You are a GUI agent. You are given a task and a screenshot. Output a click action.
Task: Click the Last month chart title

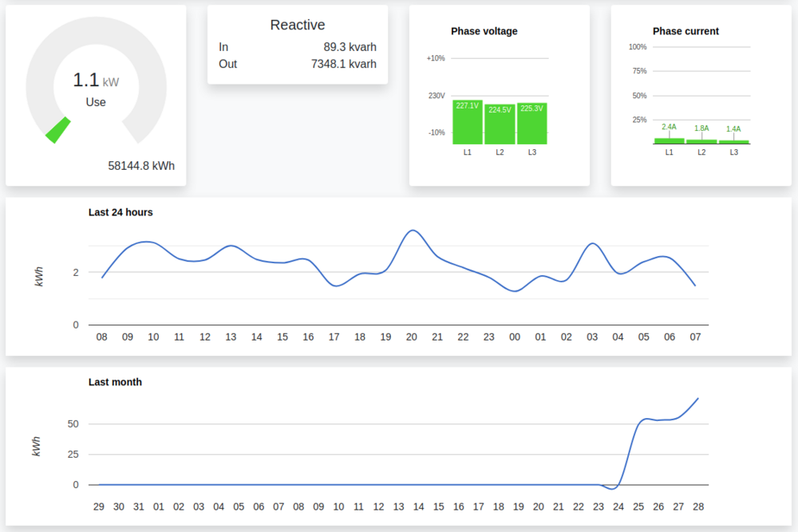[x=115, y=382]
